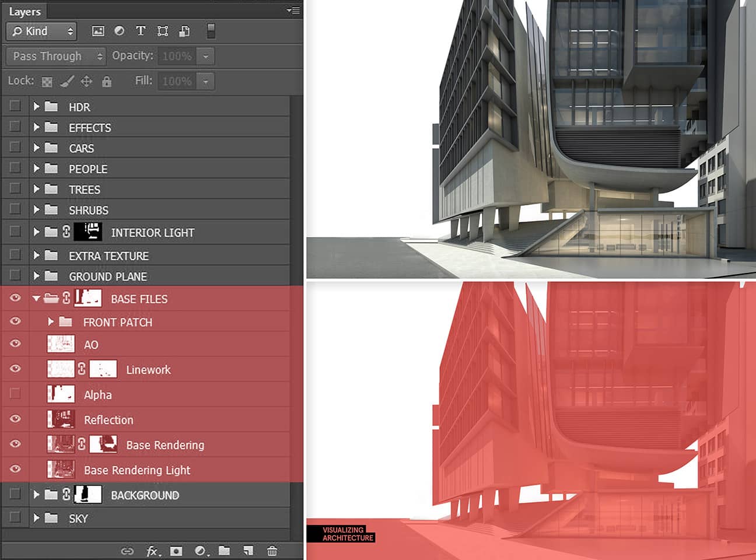Image resolution: width=756 pixels, height=560 pixels.
Task: Click the lock all padlock icon
Action: click(x=106, y=81)
